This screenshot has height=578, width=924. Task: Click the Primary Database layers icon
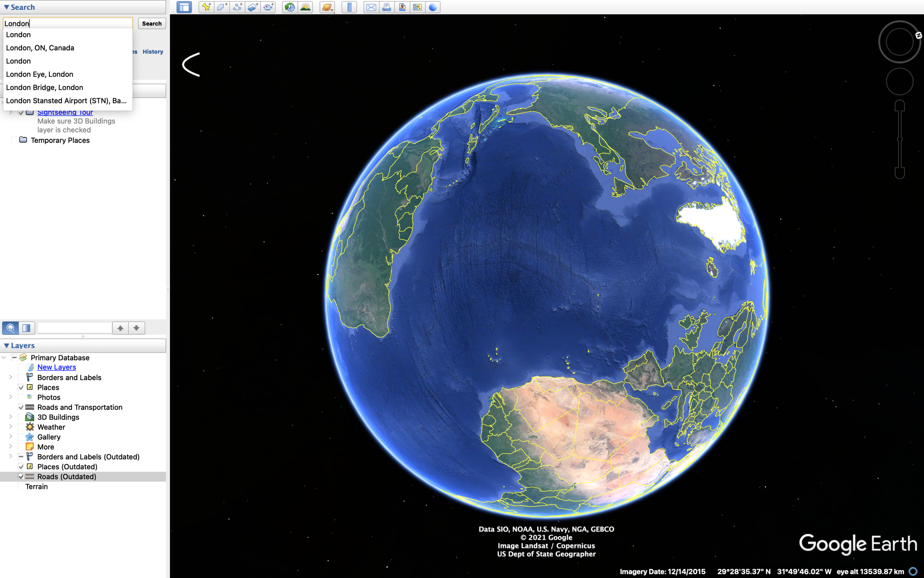(23, 358)
